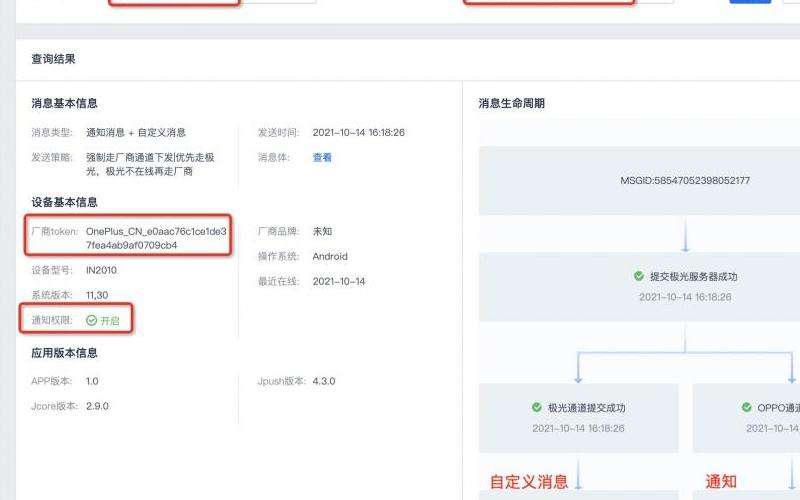
Task: Click the 设备型号 value IN2010
Action: (101, 270)
